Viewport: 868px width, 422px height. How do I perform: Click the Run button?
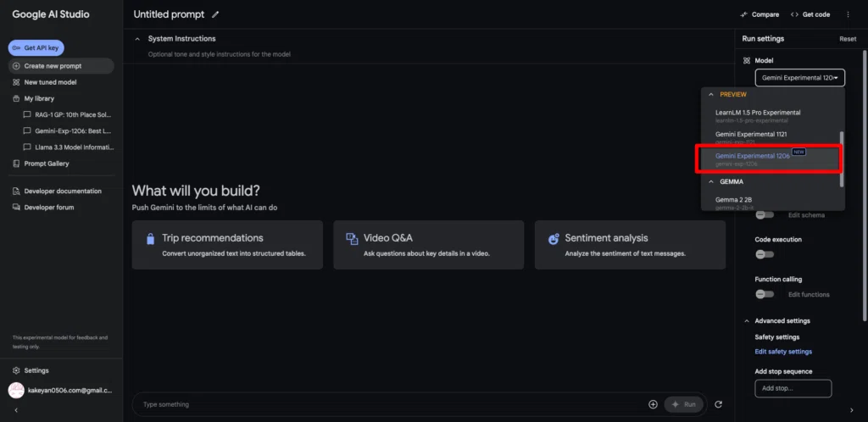[684, 404]
